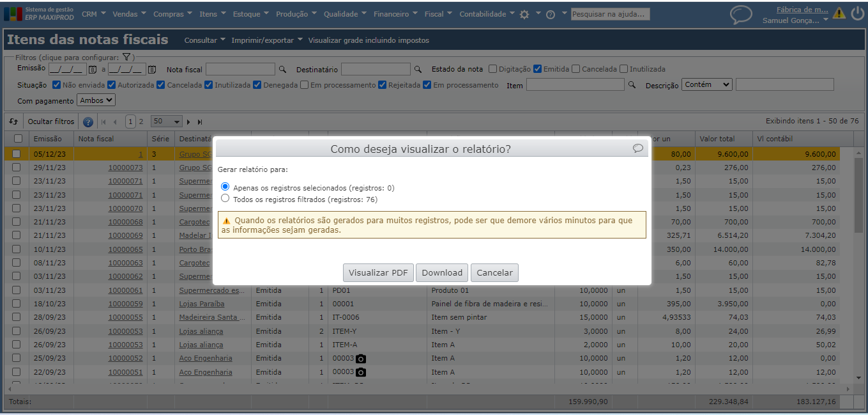
Task: Click the Nota fiscal search magnifier
Action: (x=282, y=69)
